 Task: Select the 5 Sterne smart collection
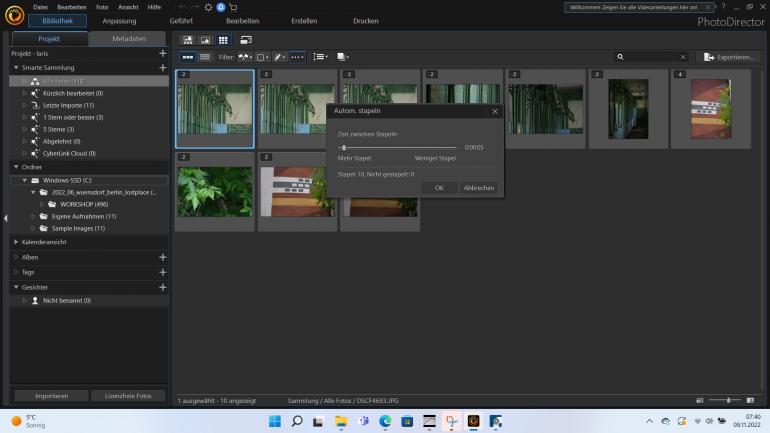pos(58,129)
